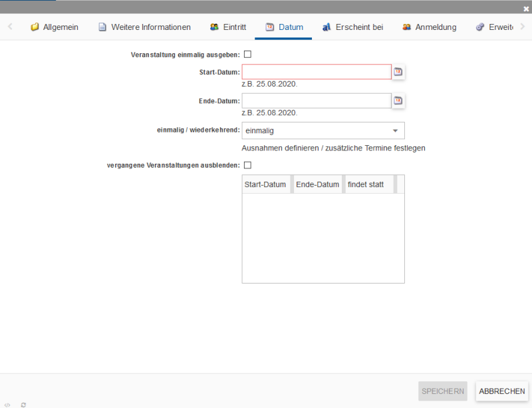Open the Weitere Informationen tab
The height and width of the screenshot is (408, 532).
click(x=144, y=27)
